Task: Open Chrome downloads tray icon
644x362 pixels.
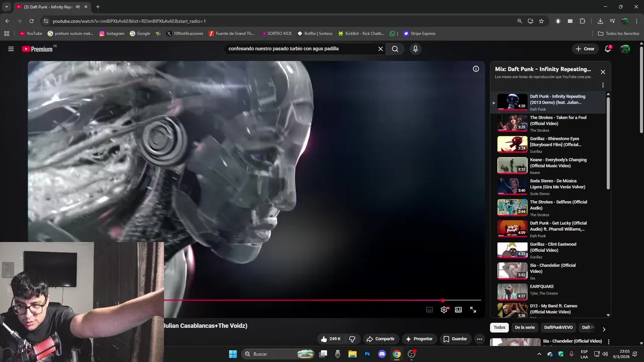Action: pyautogui.click(x=600, y=21)
